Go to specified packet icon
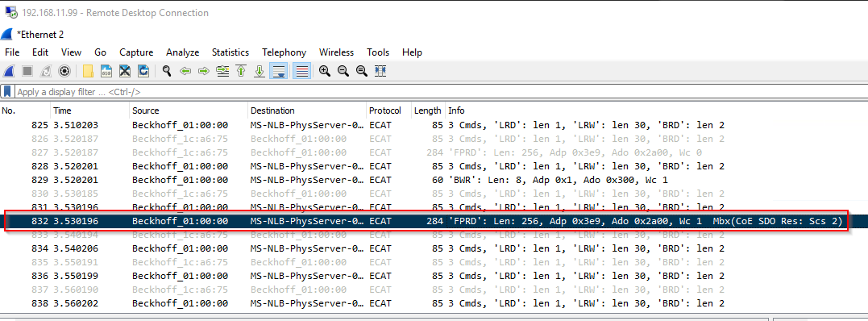The width and height of the screenshot is (868, 321). (x=222, y=71)
